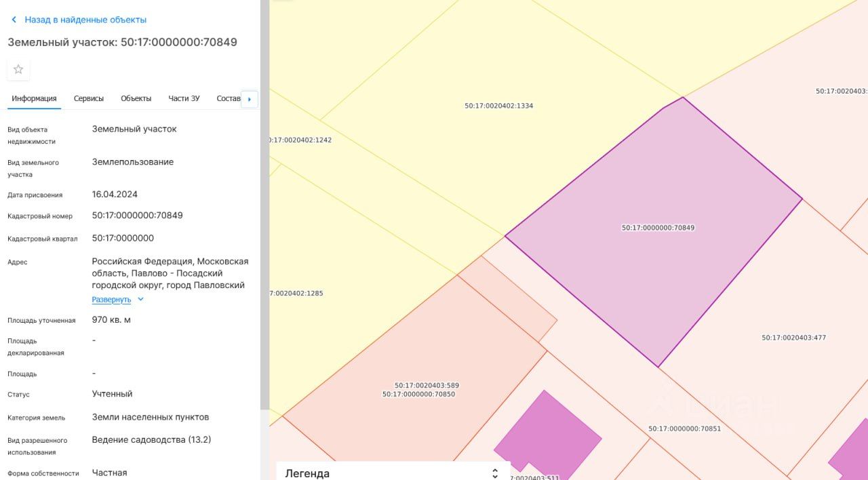Click the label Категория земель
The image size is (868, 480).
pyautogui.click(x=37, y=418)
